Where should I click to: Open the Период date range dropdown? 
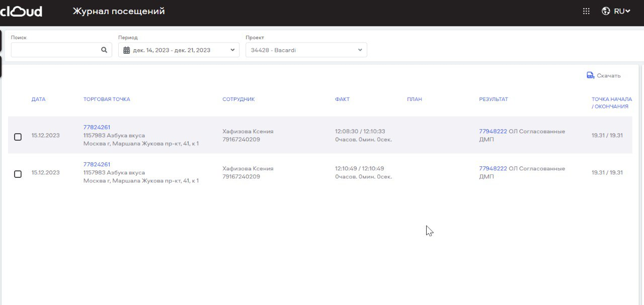click(x=179, y=50)
